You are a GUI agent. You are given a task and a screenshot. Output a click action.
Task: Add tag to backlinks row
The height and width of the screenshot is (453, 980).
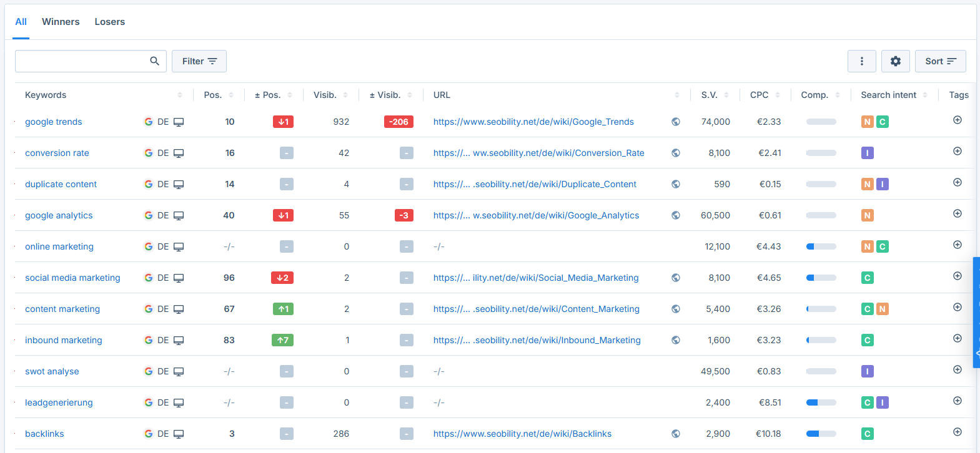pyautogui.click(x=957, y=432)
